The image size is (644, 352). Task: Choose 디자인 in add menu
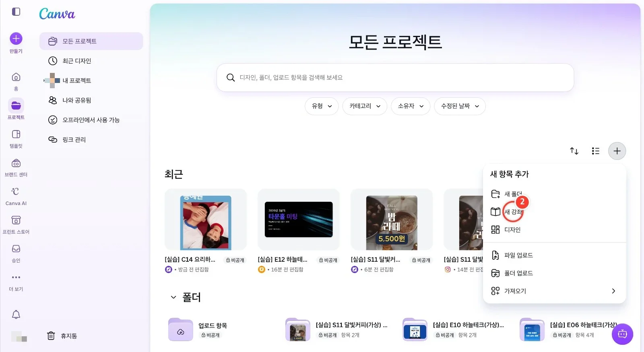[554, 230]
